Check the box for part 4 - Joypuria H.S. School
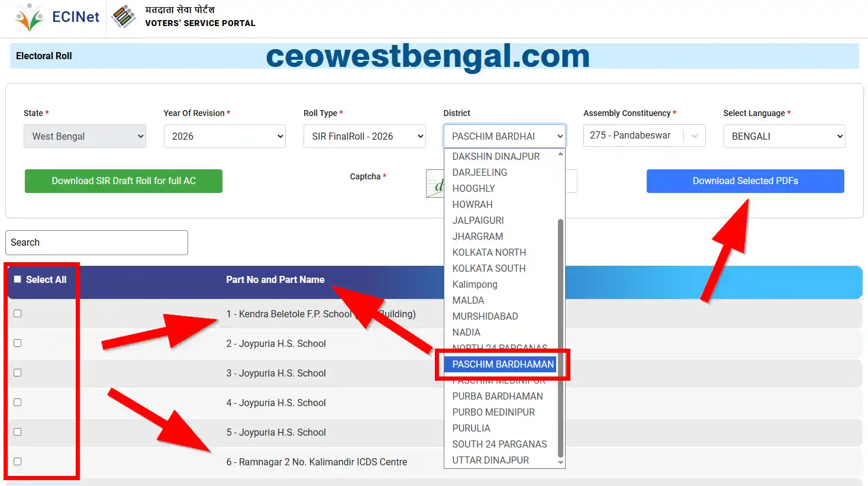Screen dimensions: 868x486 point(18,403)
